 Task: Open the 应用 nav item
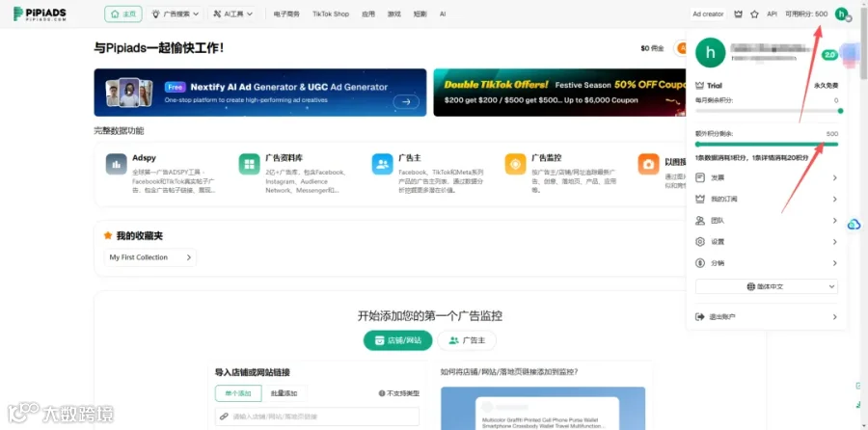368,13
